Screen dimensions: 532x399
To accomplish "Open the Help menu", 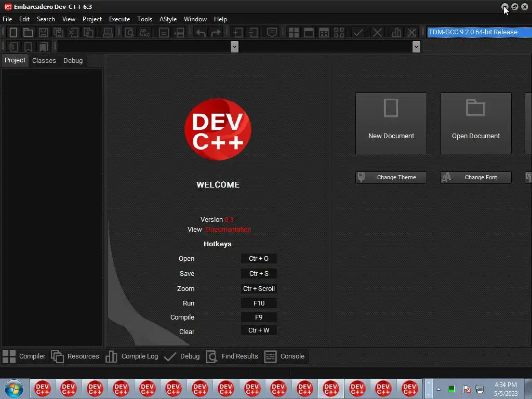I will point(220,19).
